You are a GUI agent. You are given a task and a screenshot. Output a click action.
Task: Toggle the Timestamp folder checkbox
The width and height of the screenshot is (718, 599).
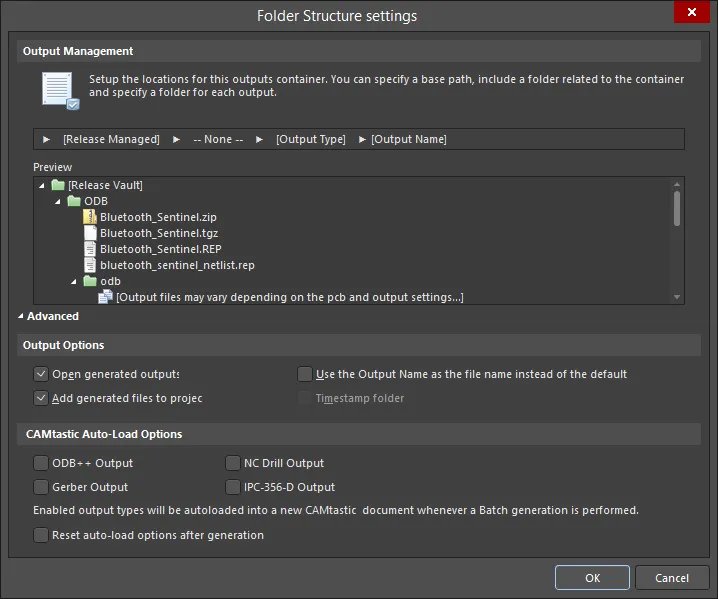point(305,398)
